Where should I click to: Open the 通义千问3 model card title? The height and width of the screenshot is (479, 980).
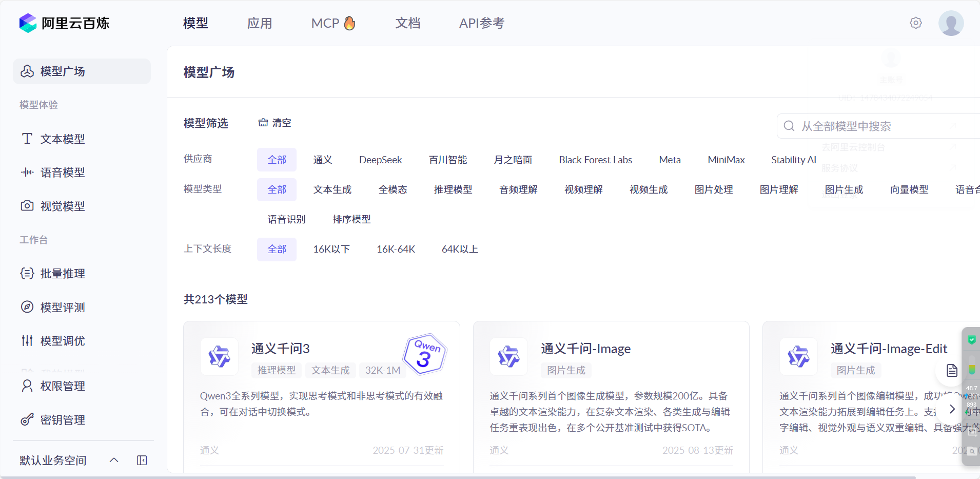[x=281, y=349]
